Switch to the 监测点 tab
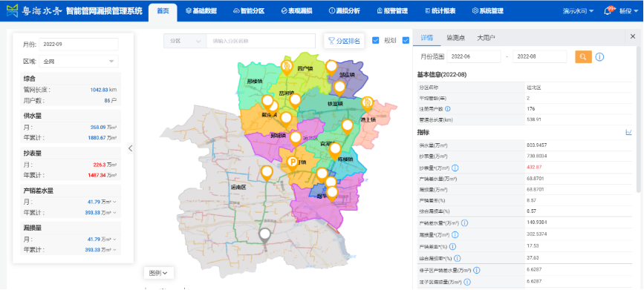The image size is (644, 290). [456, 38]
